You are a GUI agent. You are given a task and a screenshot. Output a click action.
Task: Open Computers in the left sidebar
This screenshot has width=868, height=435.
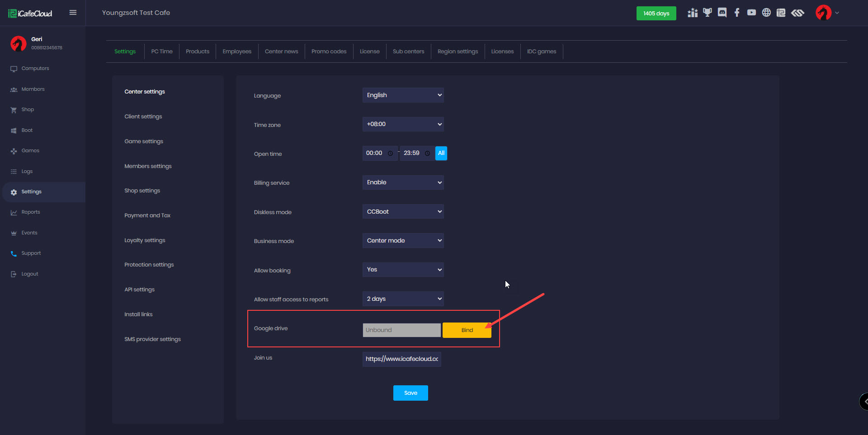coord(35,69)
